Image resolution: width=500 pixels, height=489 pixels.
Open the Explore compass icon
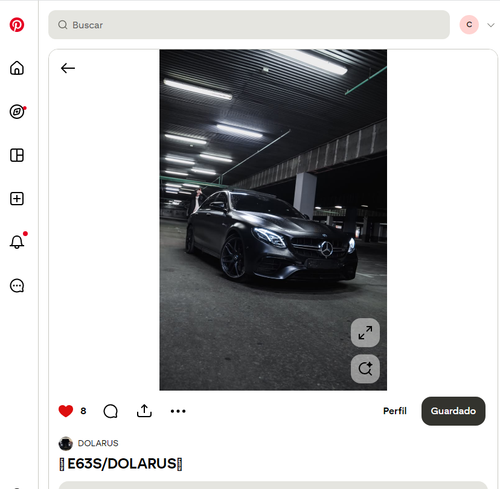click(17, 112)
